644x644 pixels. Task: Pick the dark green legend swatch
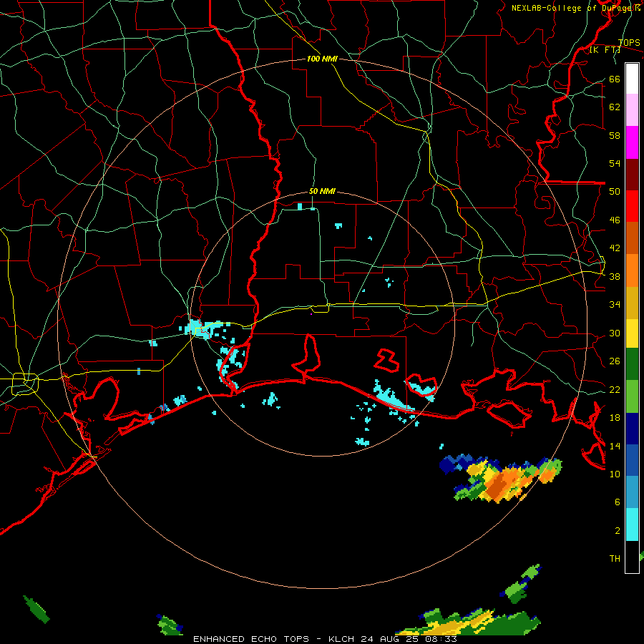(x=632, y=364)
